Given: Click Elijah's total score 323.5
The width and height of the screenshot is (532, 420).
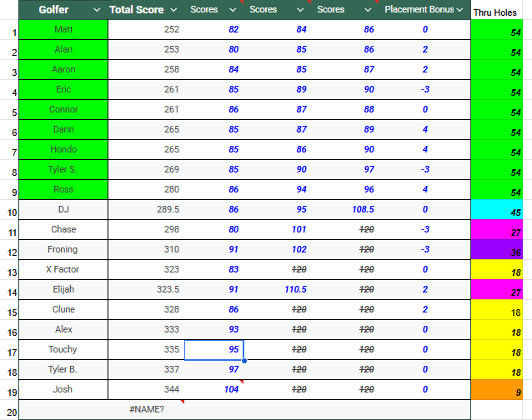Looking at the screenshot, I should [x=146, y=289].
